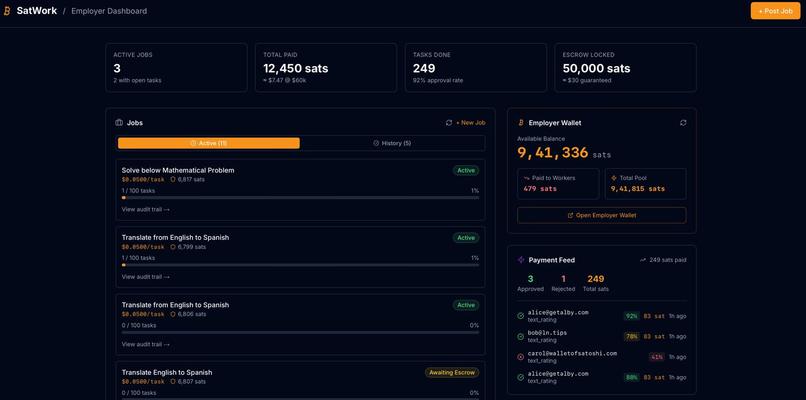Click the approved check icon on bob@ln.tips payment
Image resolution: width=806 pixels, height=400 pixels.
[520, 336]
